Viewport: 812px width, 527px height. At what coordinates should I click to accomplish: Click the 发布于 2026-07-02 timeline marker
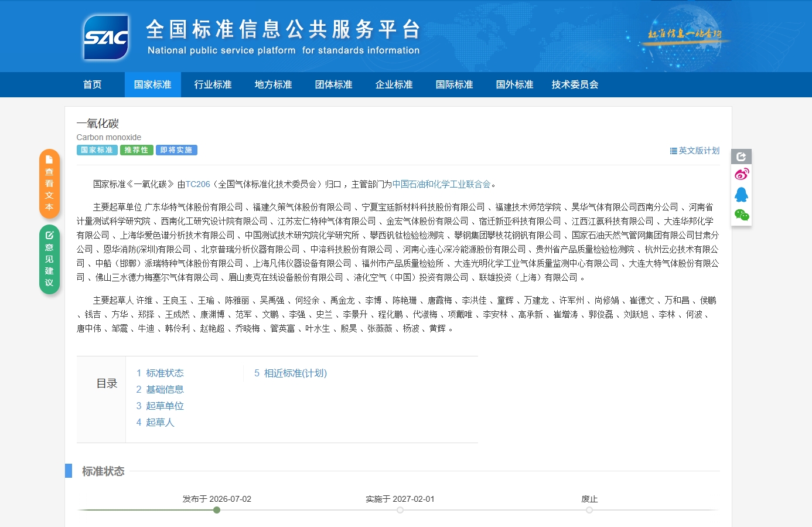tap(217, 510)
